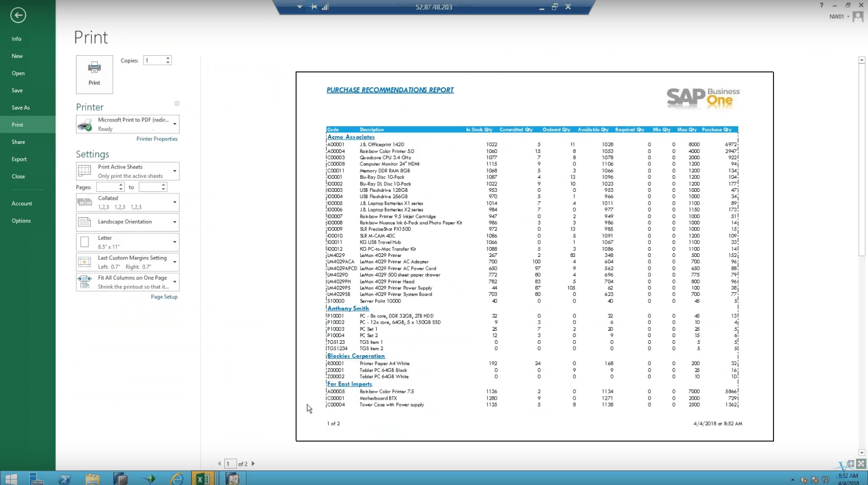Image resolution: width=868 pixels, height=485 pixels.
Task: Open the Landscape Orientation dropdown
Action: tap(174, 222)
